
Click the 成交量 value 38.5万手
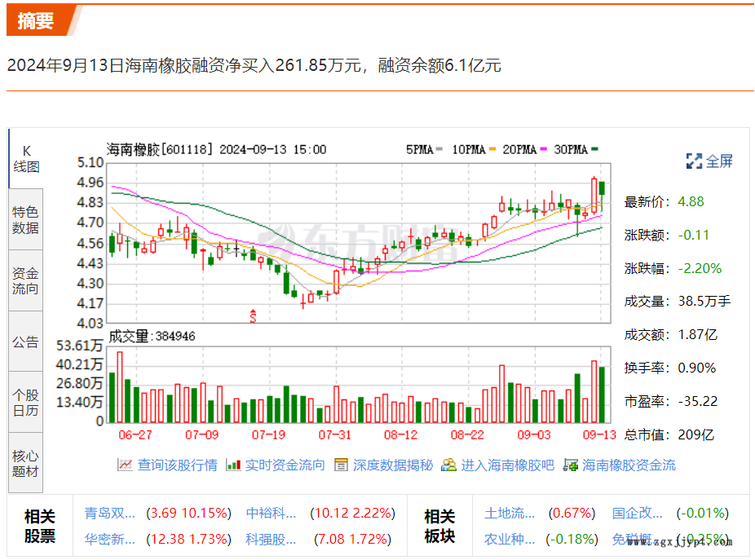tap(704, 302)
